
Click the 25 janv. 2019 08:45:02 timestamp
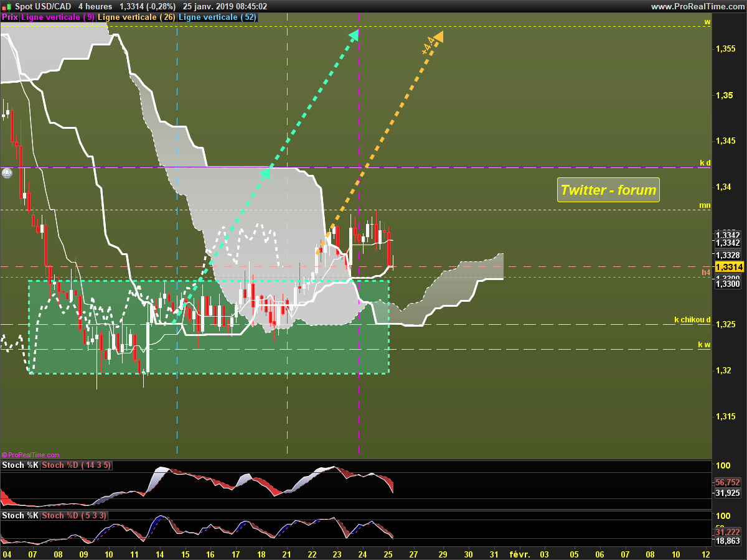225,6
